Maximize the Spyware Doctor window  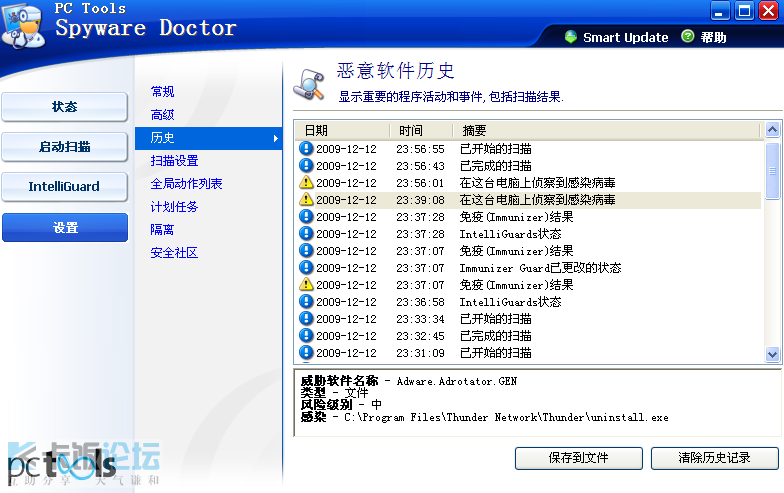pyautogui.click(x=744, y=11)
